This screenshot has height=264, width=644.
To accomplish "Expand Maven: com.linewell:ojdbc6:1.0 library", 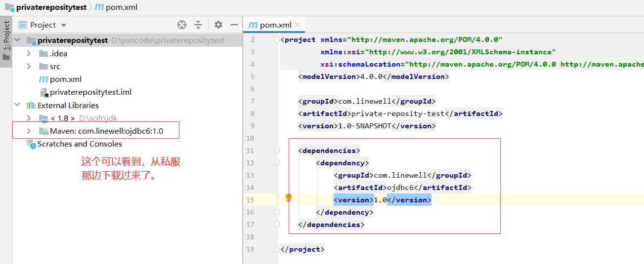I will (x=29, y=131).
